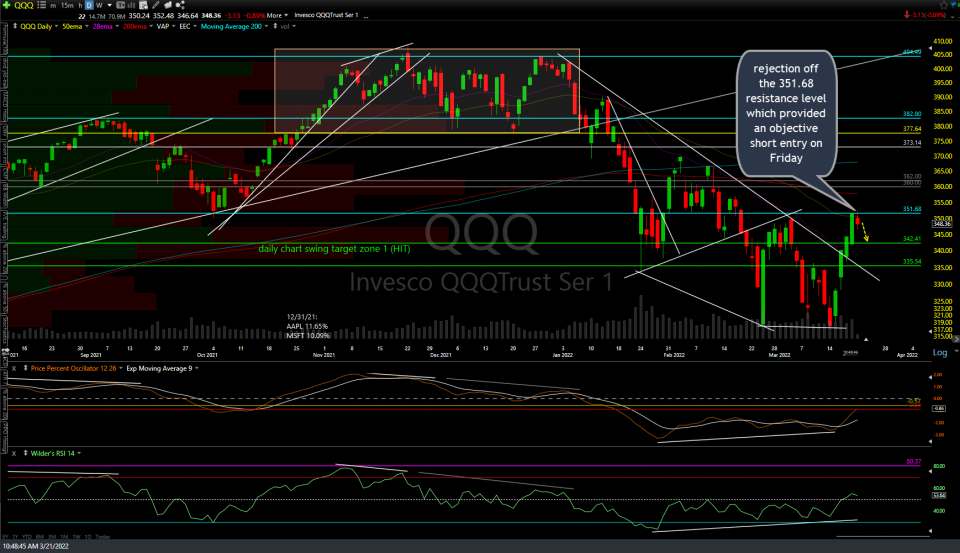Image resolution: width=960 pixels, height=553 pixels.
Task: Open the More quote details dropdown
Action: [x=277, y=15]
